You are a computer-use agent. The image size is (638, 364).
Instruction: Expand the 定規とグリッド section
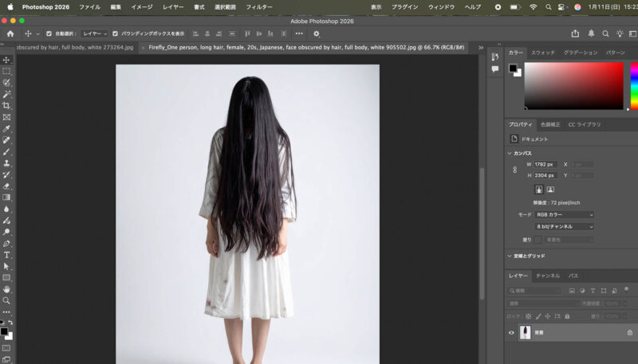tap(510, 256)
